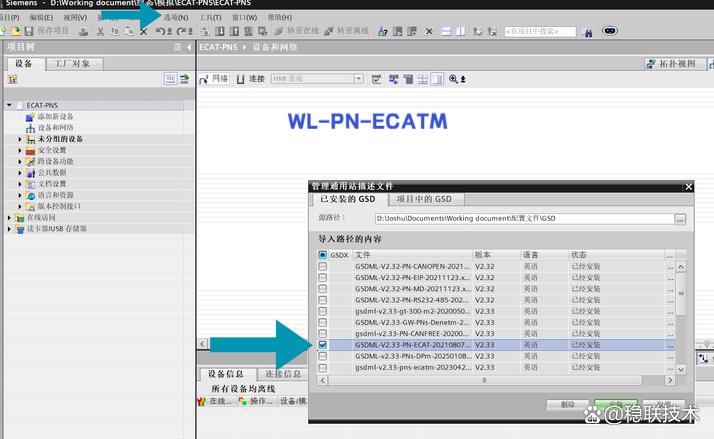Expand the 安全设置 tree node

click(x=20, y=150)
